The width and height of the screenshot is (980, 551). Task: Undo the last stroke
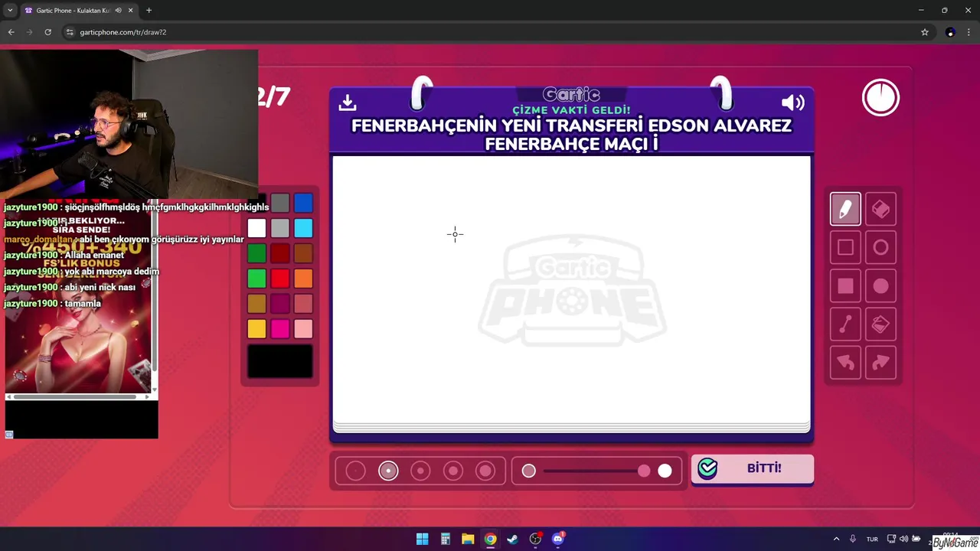tap(845, 363)
